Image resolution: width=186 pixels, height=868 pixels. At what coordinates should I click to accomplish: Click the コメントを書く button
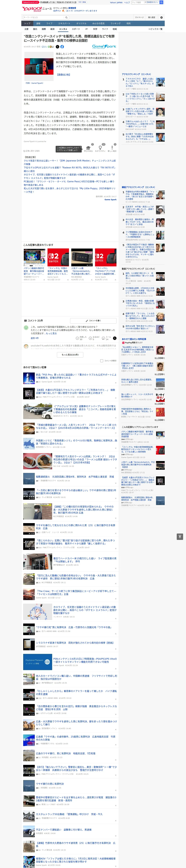(x=93, y=320)
